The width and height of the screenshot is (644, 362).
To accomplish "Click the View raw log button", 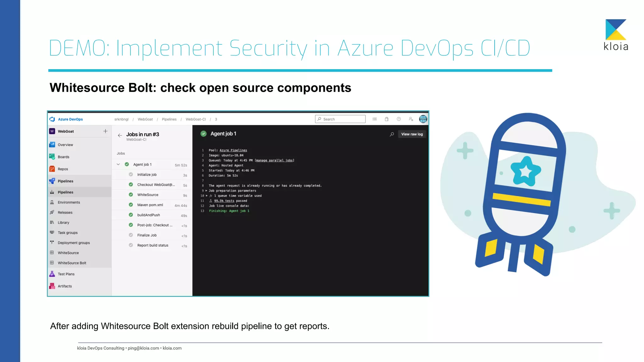I will click(x=412, y=134).
